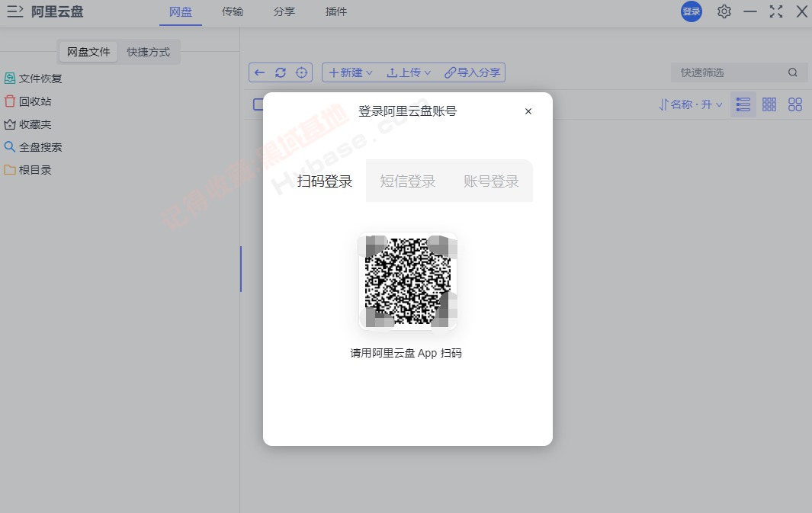Toggle fullscreen for the 阿里云盘 window

coord(775,11)
